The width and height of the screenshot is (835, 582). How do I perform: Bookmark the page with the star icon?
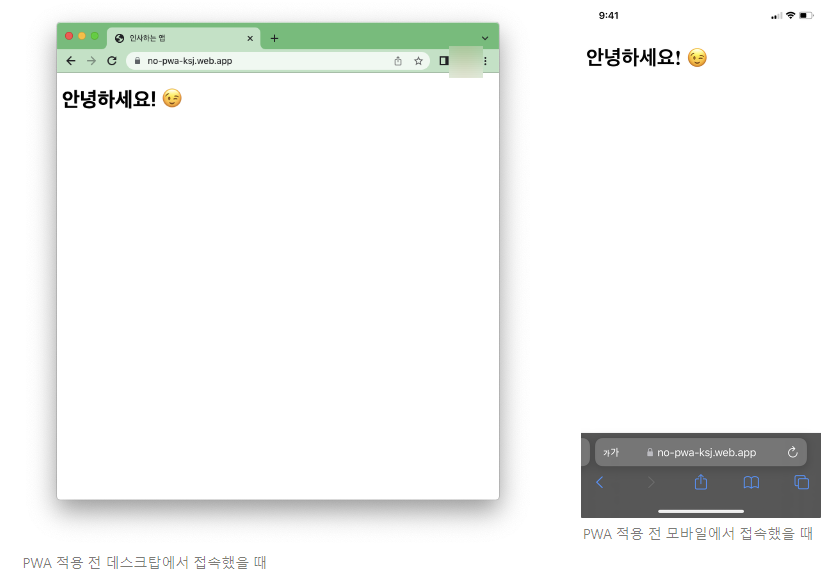(418, 61)
